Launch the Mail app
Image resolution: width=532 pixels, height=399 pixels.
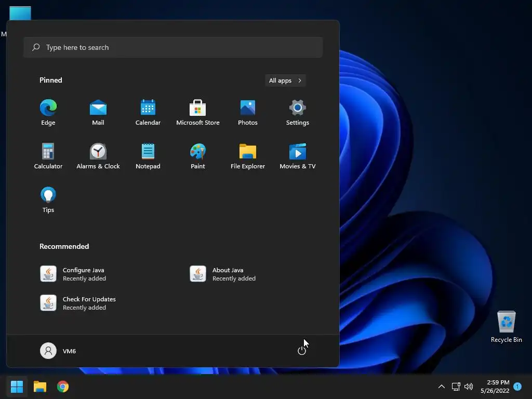[98, 113]
